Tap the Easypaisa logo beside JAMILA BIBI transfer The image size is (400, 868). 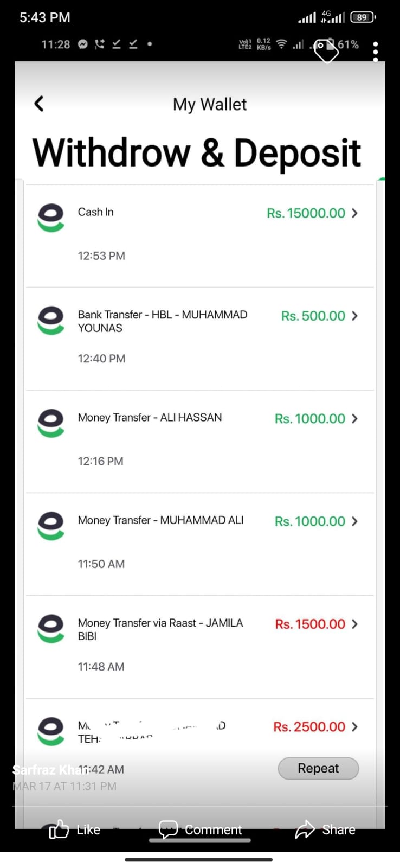pyautogui.click(x=51, y=629)
